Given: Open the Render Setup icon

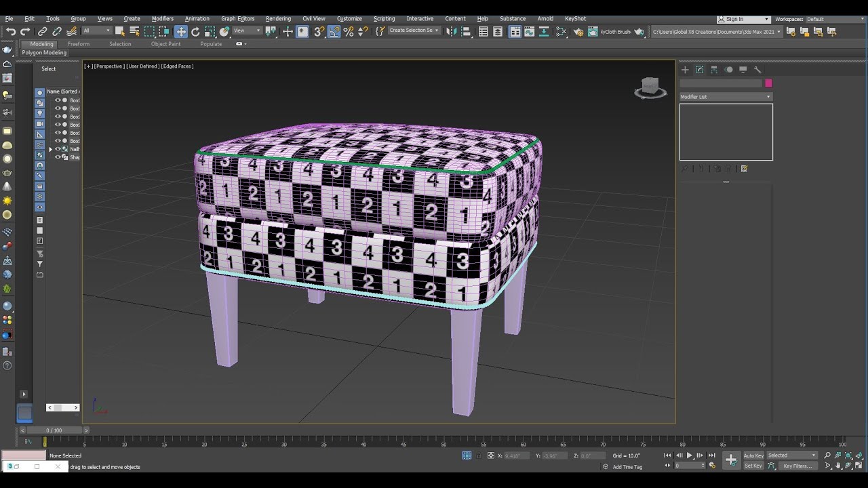Looking at the screenshot, I should [578, 31].
